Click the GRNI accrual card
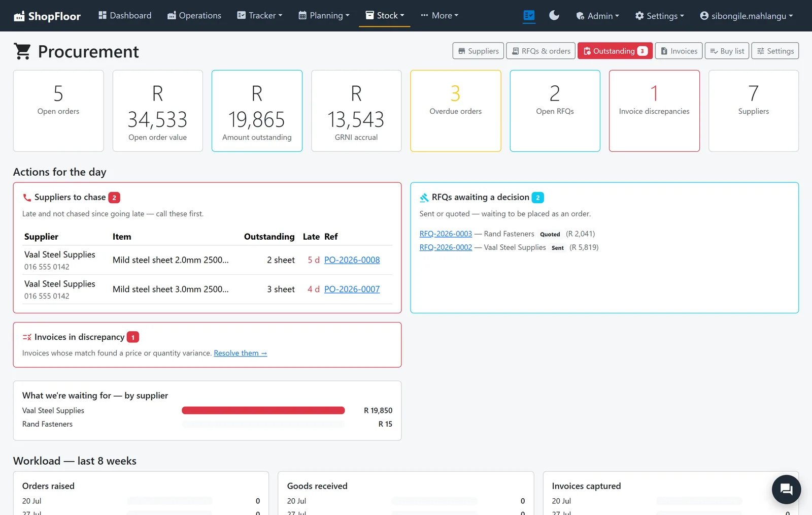 click(x=356, y=111)
